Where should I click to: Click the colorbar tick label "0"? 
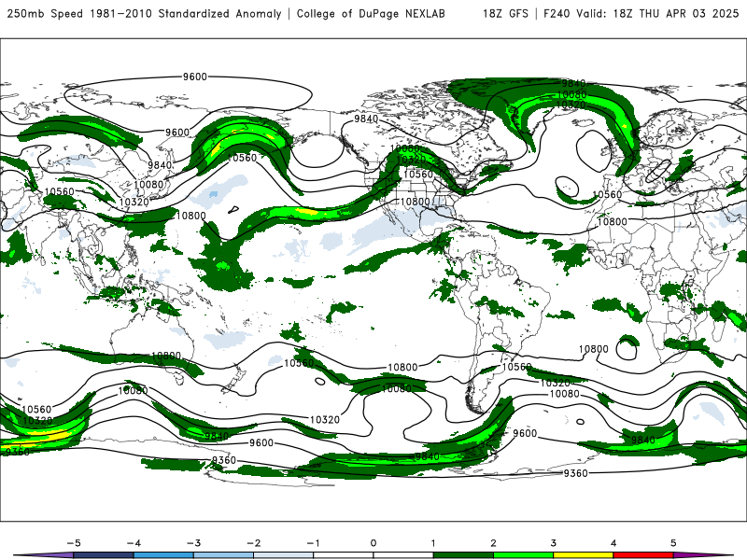(373, 543)
